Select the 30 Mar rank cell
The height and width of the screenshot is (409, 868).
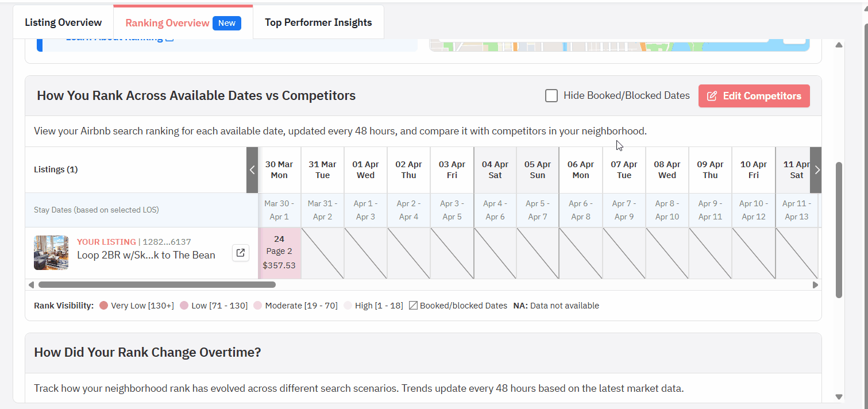click(279, 253)
